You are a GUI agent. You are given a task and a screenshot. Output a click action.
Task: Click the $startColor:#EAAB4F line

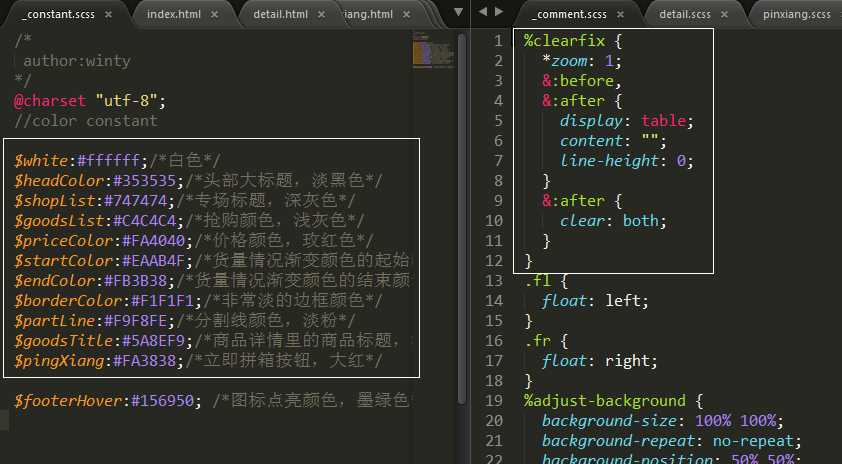pos(212,260)
